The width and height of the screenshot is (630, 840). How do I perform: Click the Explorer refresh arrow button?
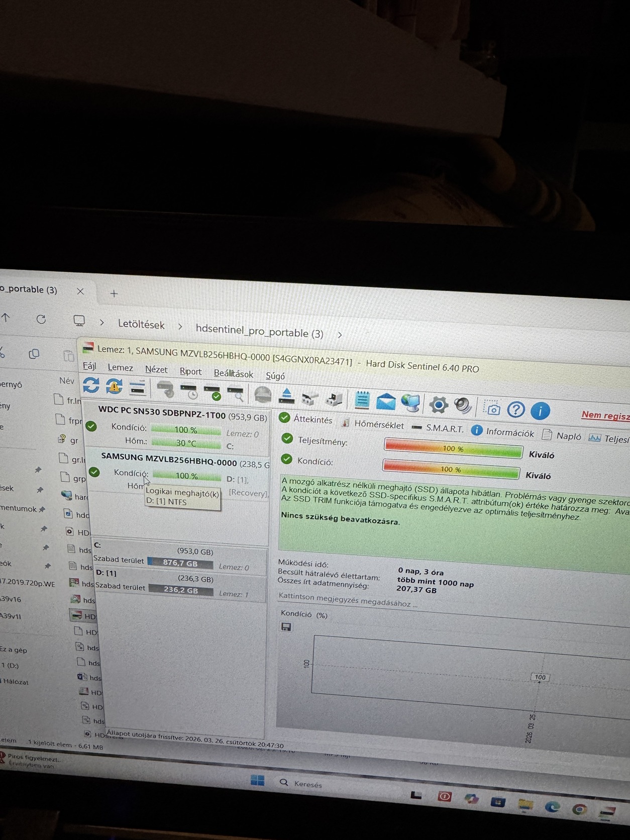tap(41, 320)
